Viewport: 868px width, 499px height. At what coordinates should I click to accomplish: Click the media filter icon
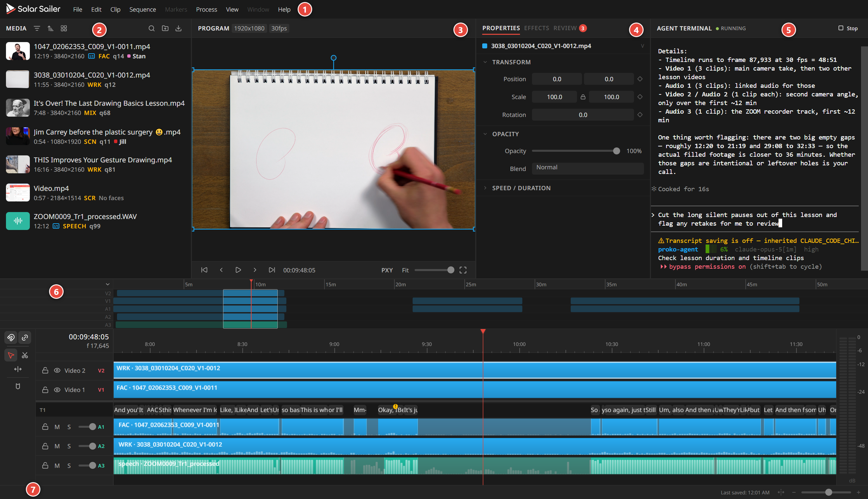[x=37, y=28]
